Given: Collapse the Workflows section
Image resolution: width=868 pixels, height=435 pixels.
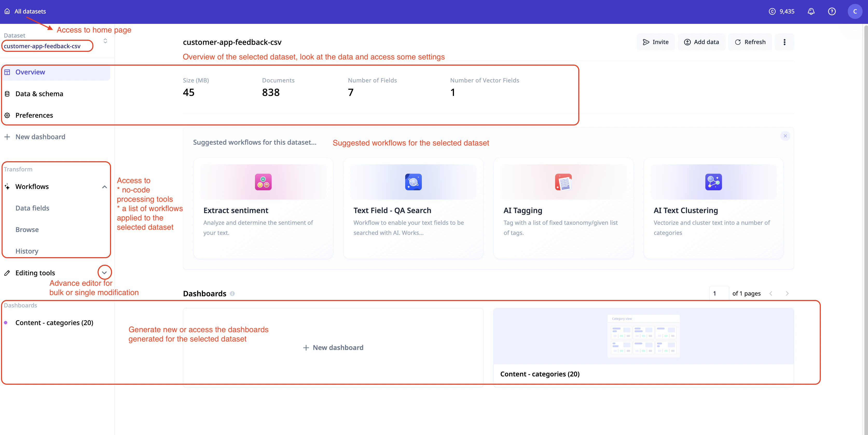Looking at the screenshot, I should coord(105,187).
